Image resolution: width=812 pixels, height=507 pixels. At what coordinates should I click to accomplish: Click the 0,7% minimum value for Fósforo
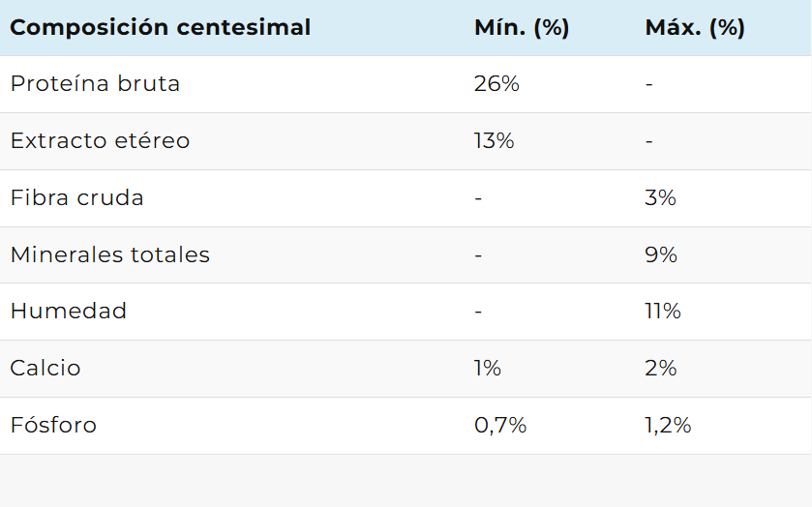click(x=500, y=426)
